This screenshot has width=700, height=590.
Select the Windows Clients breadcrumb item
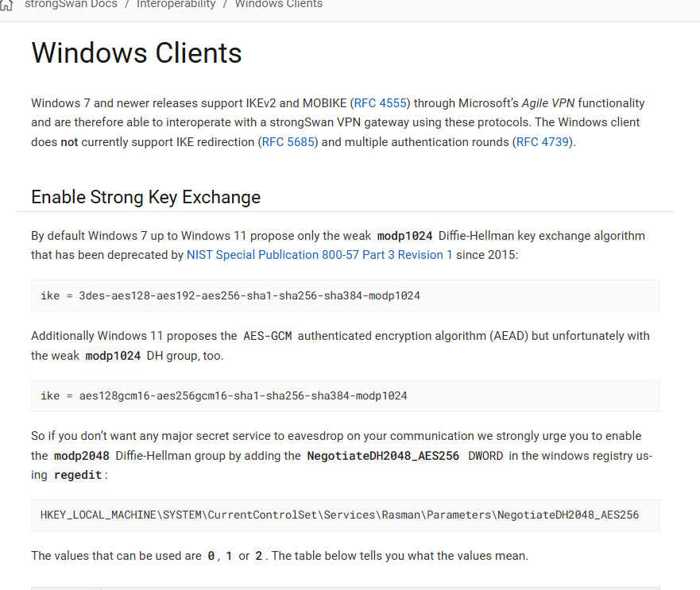pyautogui.click(x=278, y=5)
